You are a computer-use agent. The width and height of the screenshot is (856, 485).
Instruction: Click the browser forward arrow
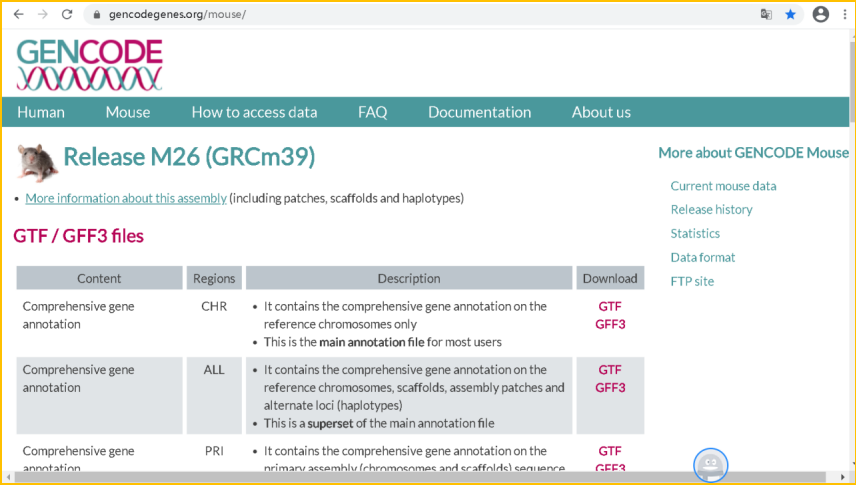tap(43, 15)
